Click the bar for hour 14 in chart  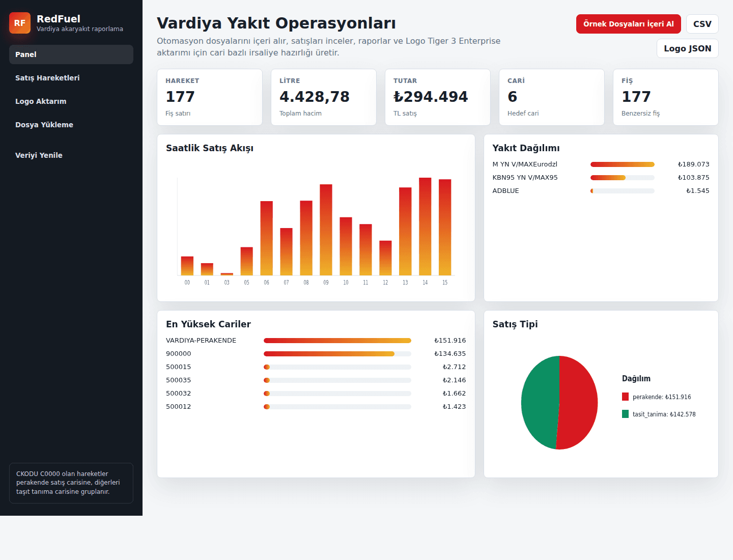(425, 227)
